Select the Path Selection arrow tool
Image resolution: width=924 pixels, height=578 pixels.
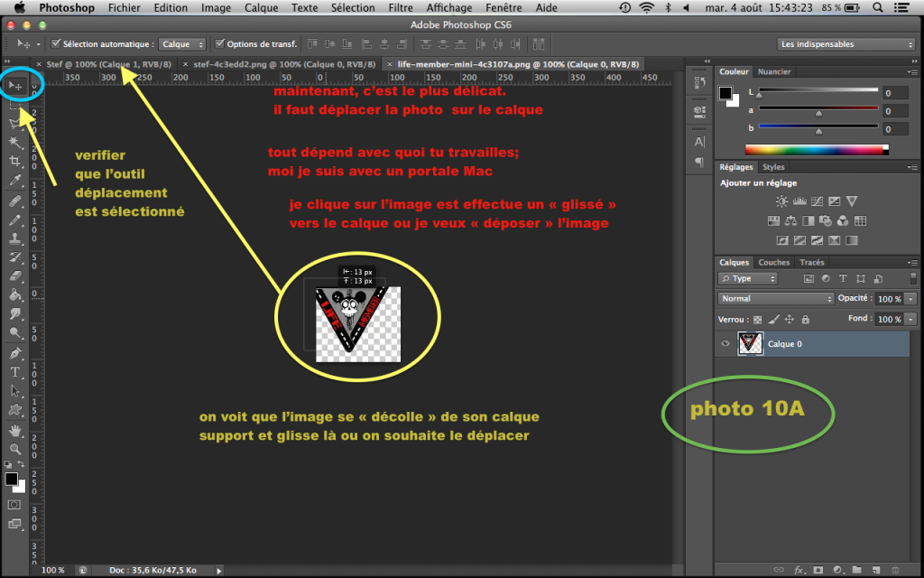pos(15,390)
